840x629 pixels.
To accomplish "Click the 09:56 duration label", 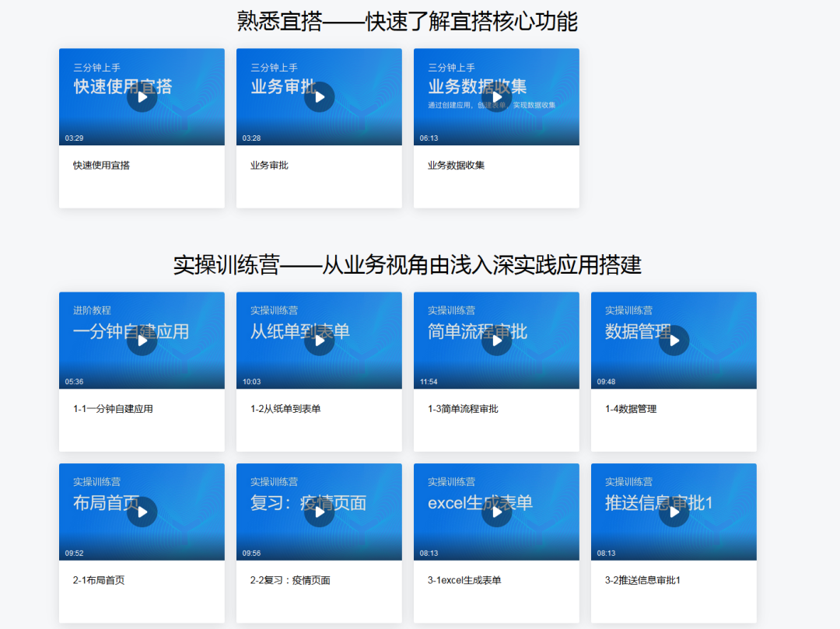I will click(x=251, y=553).
